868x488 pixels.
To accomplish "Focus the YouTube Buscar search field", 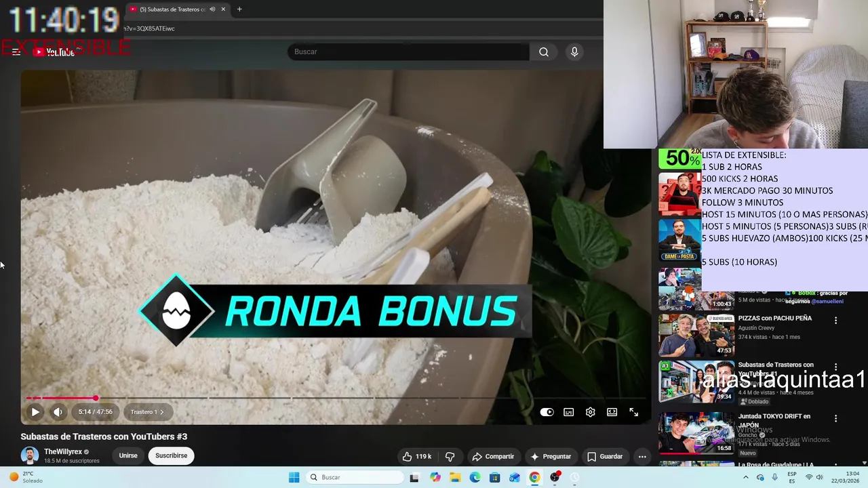I will [408, 52].
